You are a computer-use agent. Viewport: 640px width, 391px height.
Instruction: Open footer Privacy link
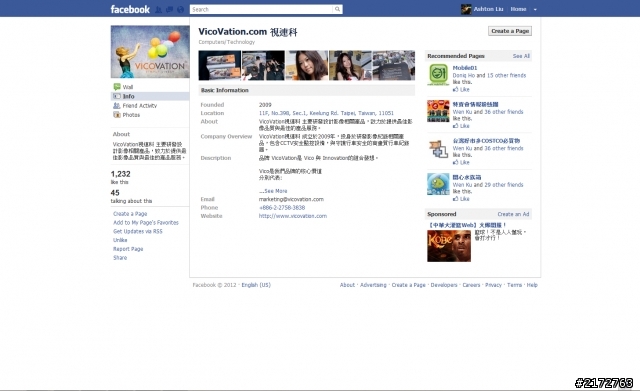click(493, 285)
